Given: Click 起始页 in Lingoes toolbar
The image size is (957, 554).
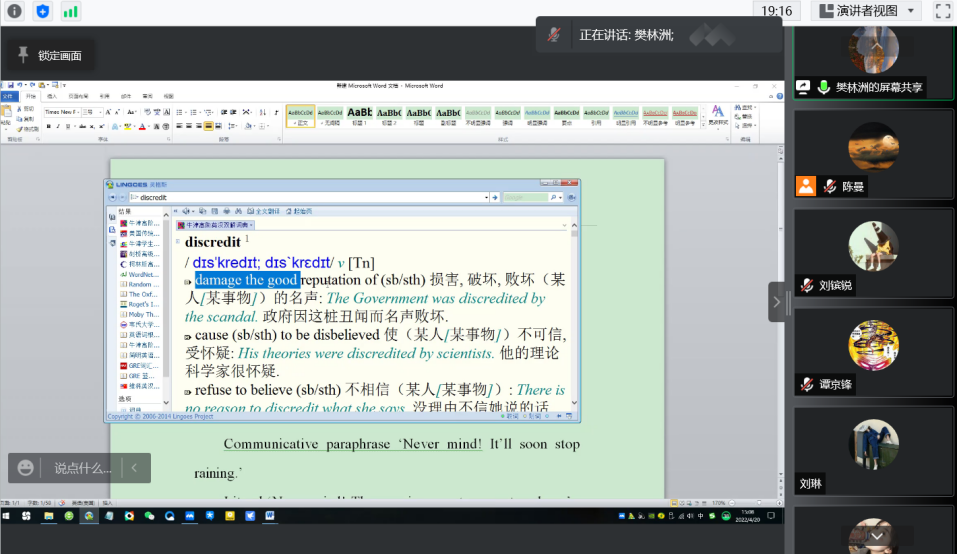Looking at the screenshot, I should [299, 211].
